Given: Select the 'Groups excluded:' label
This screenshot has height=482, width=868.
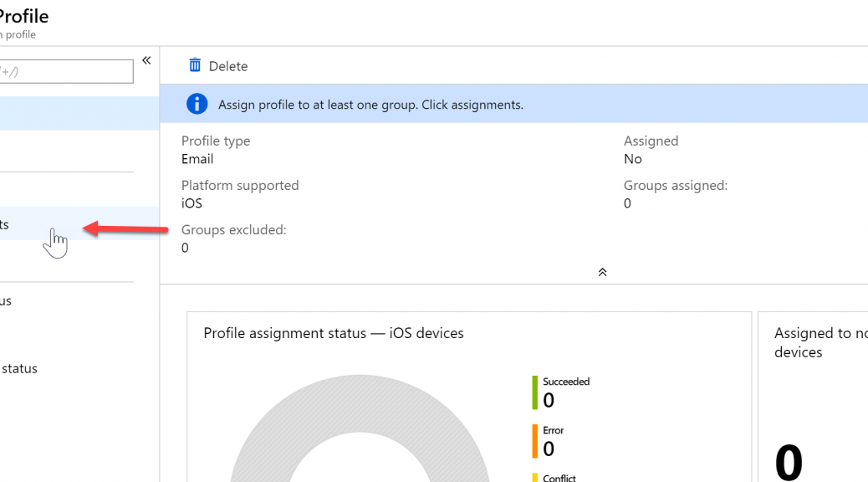Looking at the screenshot, I should click(233, 230).
